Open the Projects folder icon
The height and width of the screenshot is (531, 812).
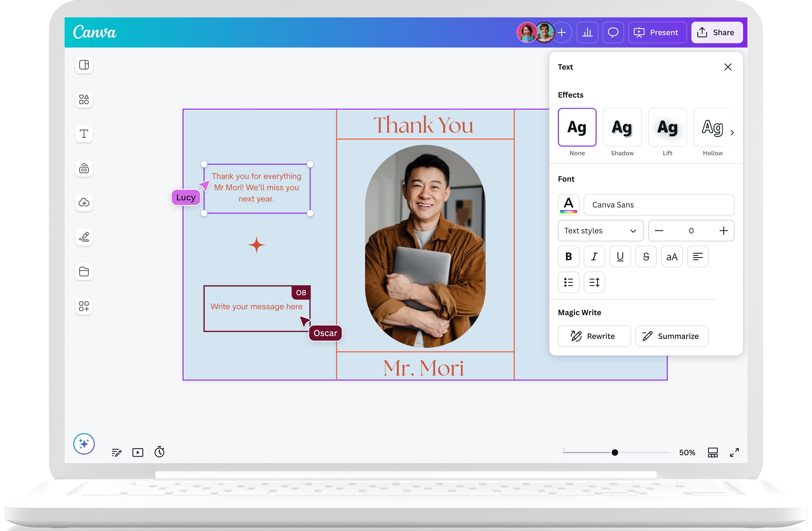pyautogui.click(x=84, y=272)
